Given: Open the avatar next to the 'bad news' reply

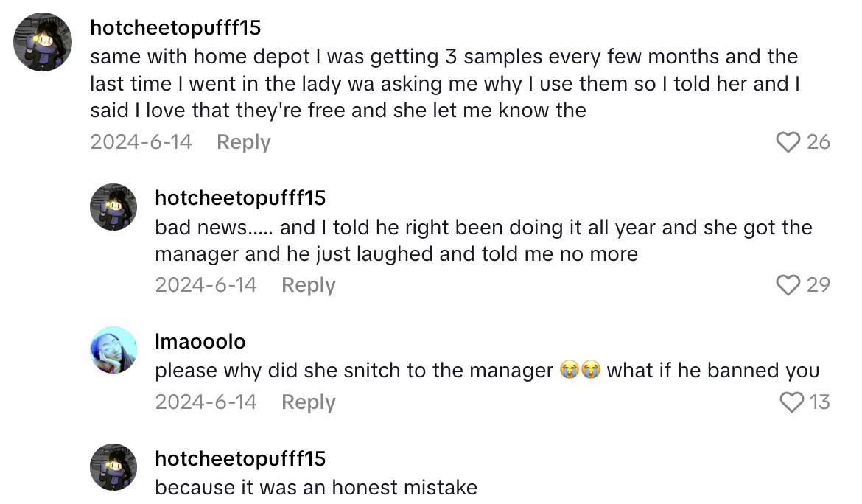Looking at the screenshot, I should (x=113, y=207).
